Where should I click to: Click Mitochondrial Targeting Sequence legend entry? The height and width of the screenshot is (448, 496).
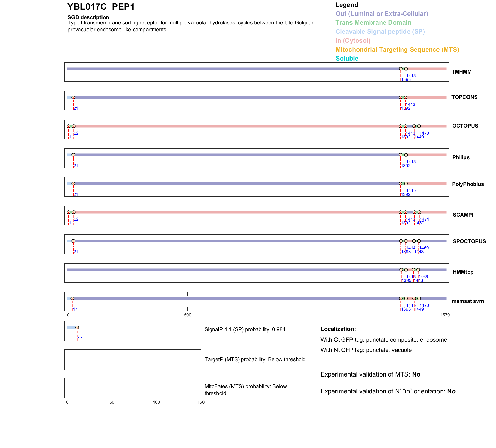[397, 50]
